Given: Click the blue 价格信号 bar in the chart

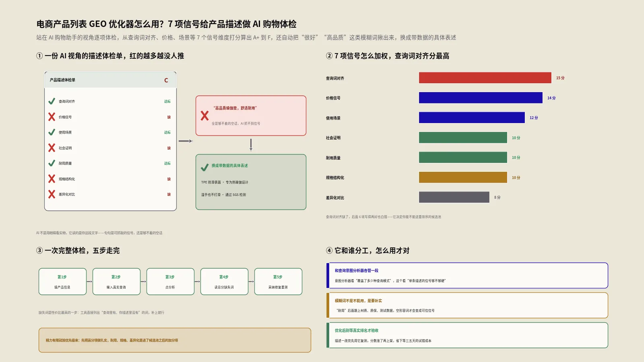Looking at the screenshot, I should pos(481,98).
